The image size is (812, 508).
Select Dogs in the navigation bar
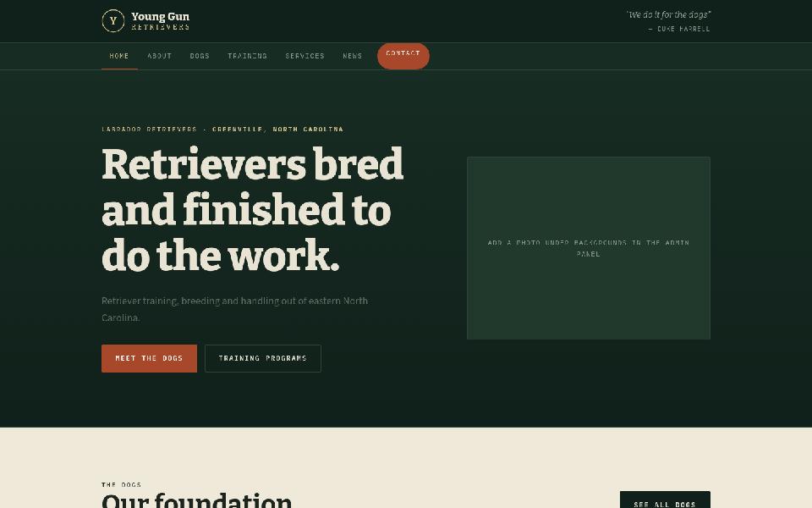point(200,56)
